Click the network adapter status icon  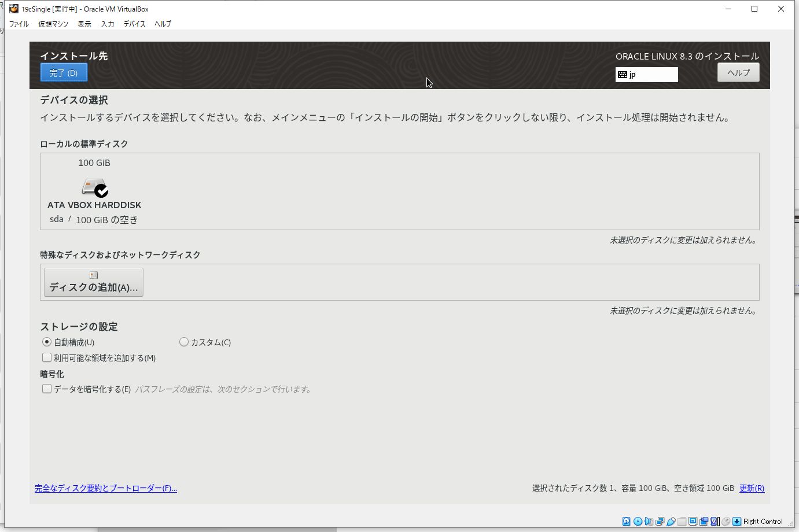pos(660,521)
